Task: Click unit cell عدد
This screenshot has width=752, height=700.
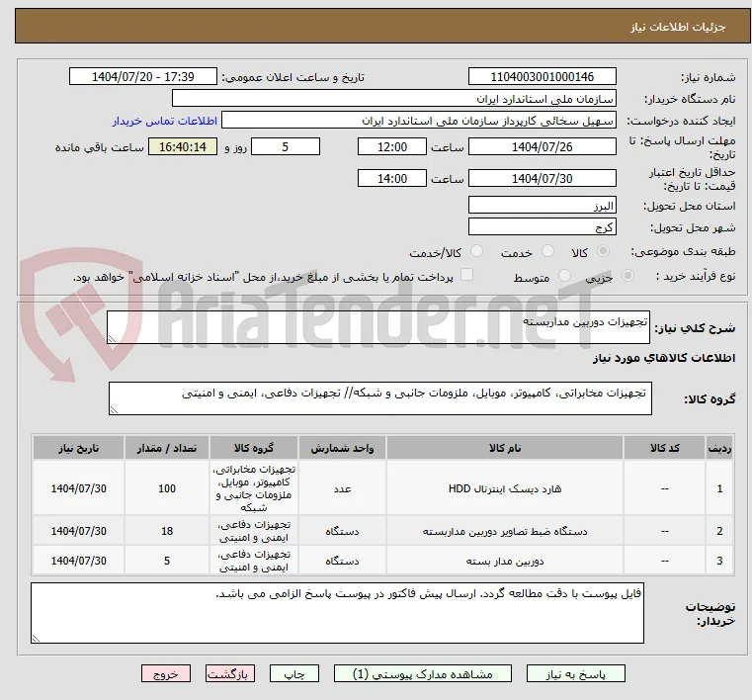Action: (x=343, y=488)
